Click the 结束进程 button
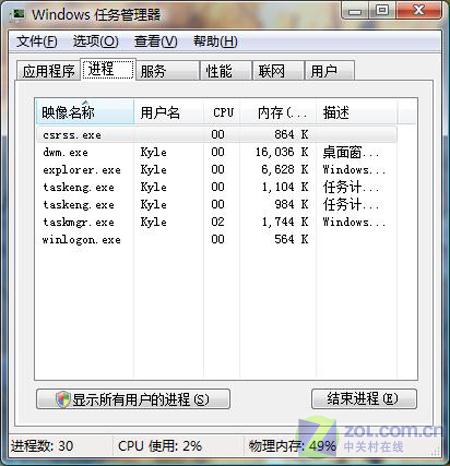Viewport: 450px width, 466px height. pyautogui.click(x=364, y=399)
